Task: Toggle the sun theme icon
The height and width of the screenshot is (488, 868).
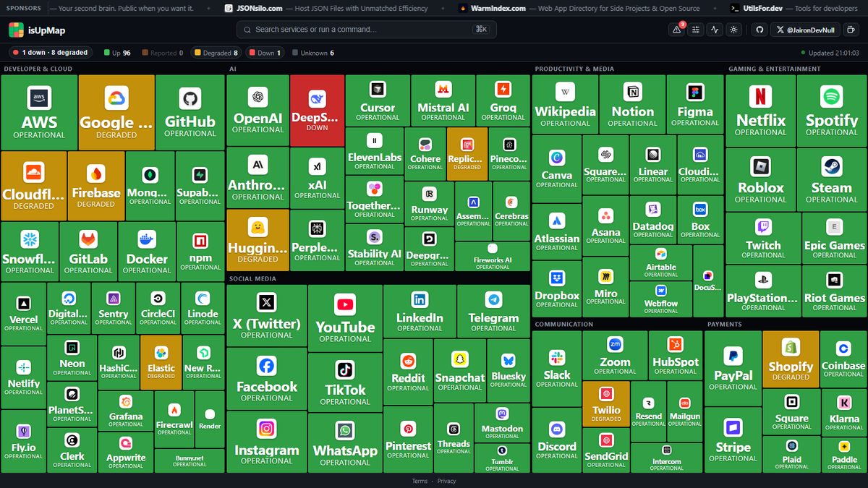Action: click(x=734, y=30)
